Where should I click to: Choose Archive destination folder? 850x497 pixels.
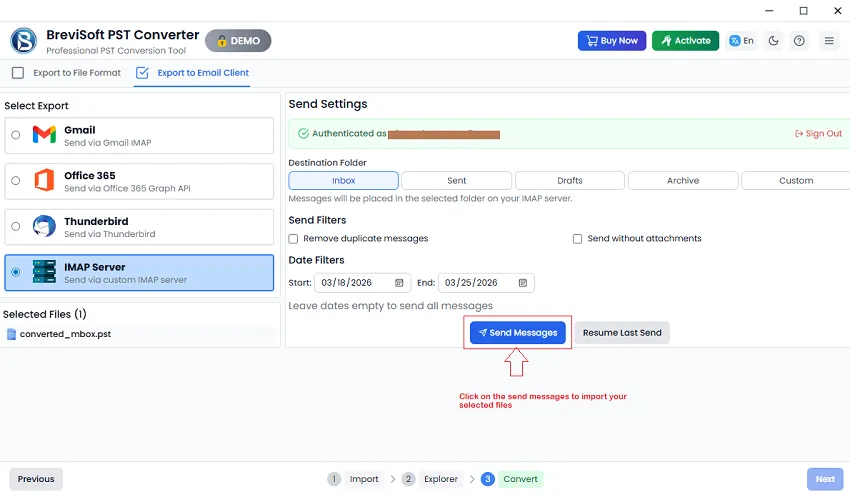pos(683,180)
